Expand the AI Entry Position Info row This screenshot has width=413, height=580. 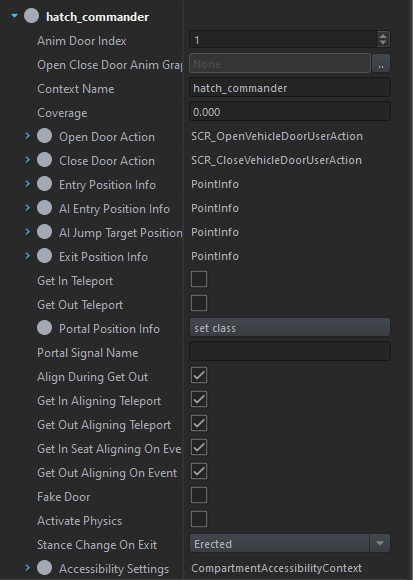point(27,208)
